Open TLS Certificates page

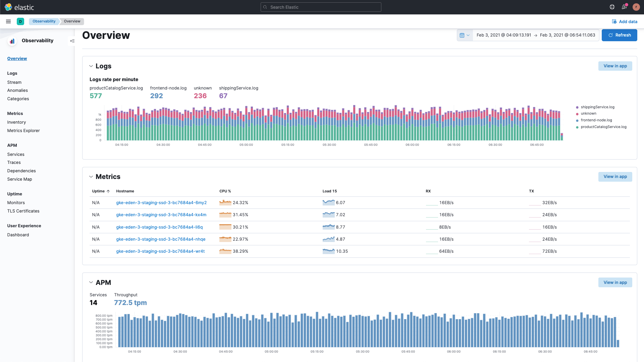point(23,211)
